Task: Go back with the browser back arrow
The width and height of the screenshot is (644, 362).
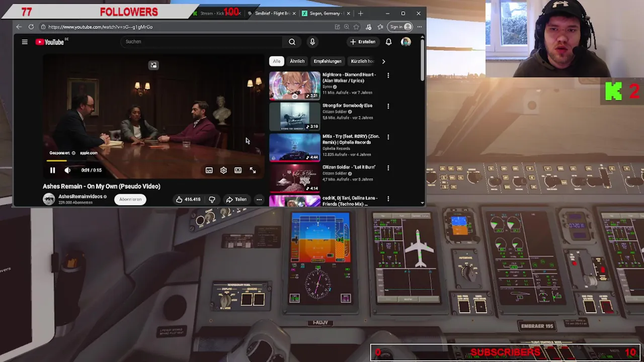Action: coord(19,27)
